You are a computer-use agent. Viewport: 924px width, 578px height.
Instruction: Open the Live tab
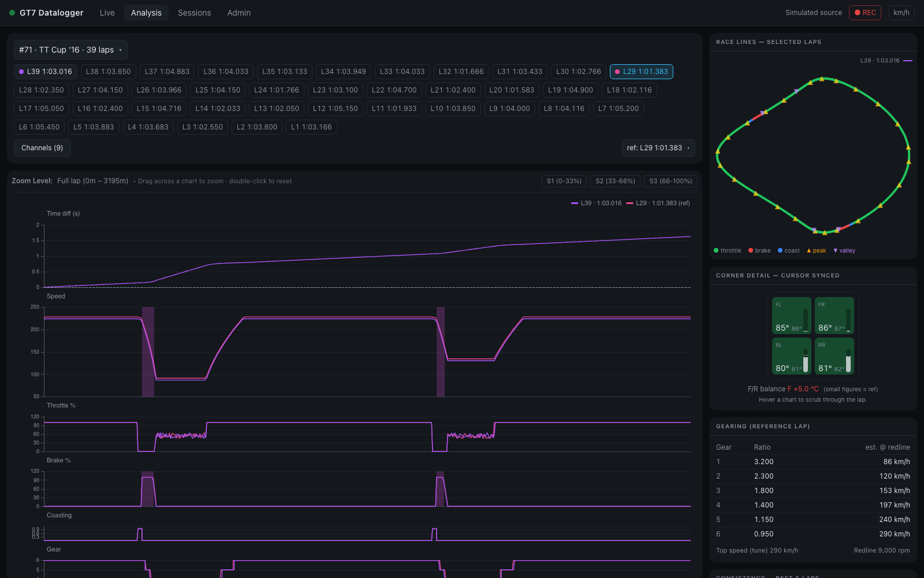tap(107, 13)
